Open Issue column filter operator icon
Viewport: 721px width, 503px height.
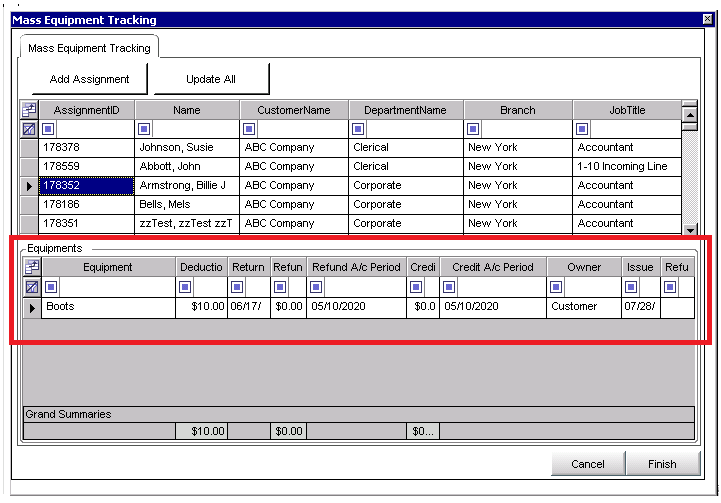tap(631, 287)
